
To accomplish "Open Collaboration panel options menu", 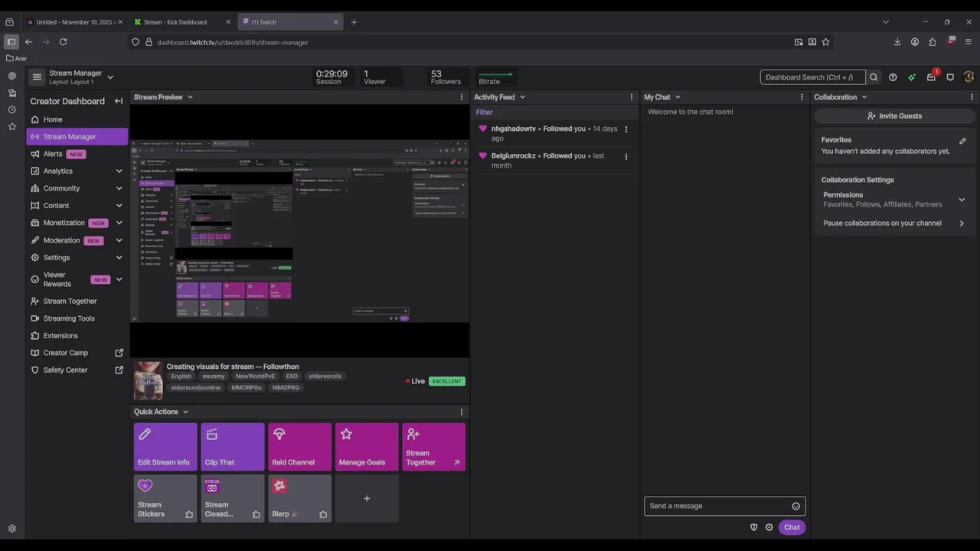I will tap(972, 97).
